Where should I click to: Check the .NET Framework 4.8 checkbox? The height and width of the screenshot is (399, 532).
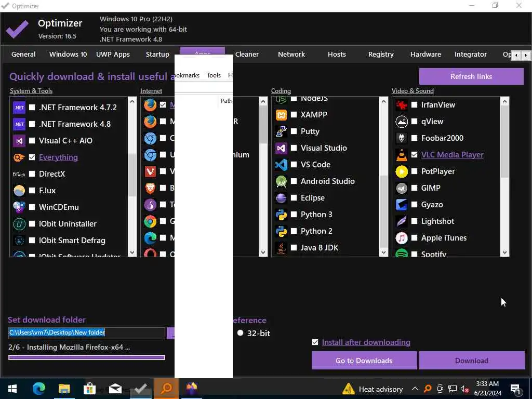[32, 124]
